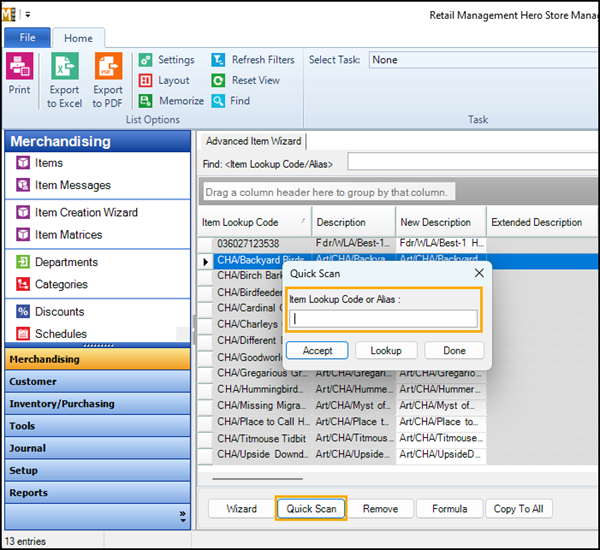The height and width of the screenshot is (550, 600).
Task: Switch to Customer navigation section
Action: click(x=98, y=381)
